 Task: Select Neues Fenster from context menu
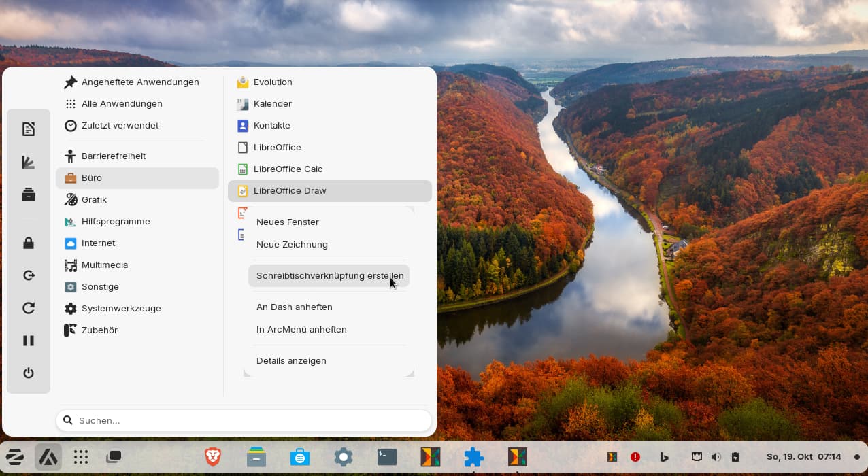click(288, 222)
